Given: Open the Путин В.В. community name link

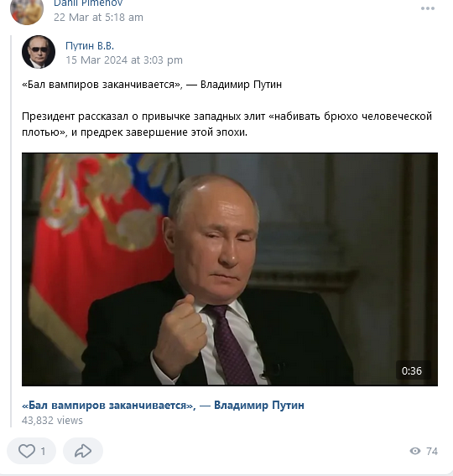Looking at the screenshot, I should tap(90, 46).
